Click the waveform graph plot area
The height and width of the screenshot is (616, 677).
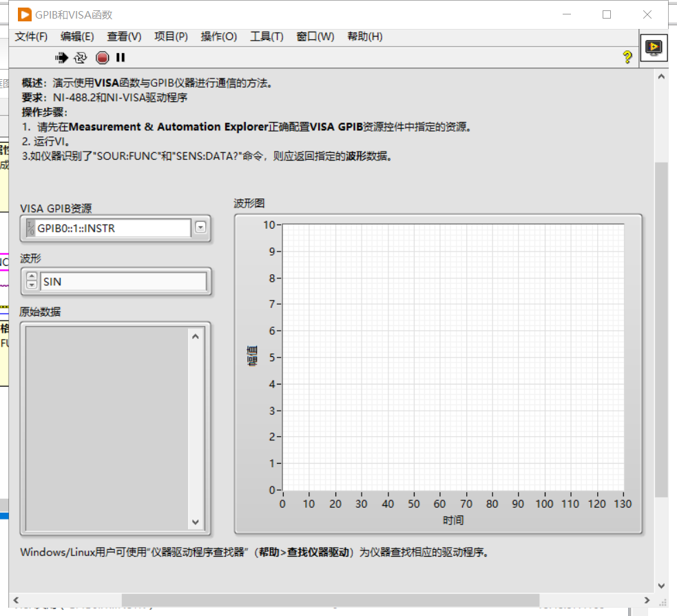point(453,357)
